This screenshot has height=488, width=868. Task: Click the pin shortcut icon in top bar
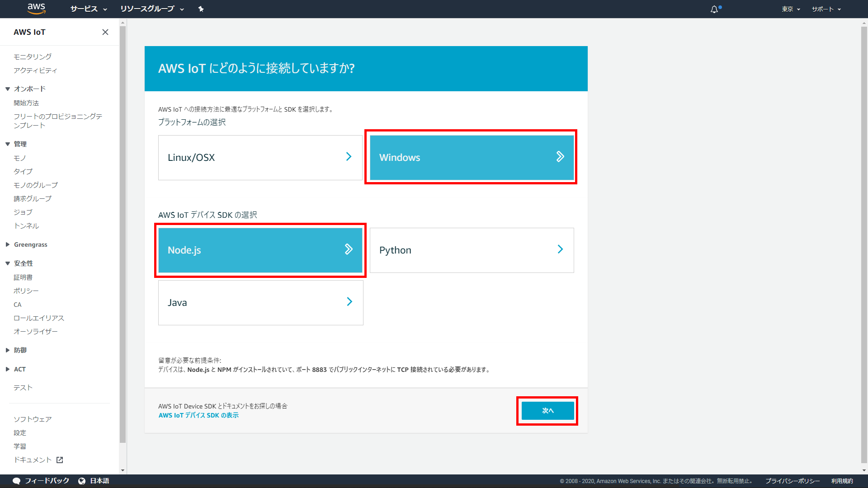201,9
